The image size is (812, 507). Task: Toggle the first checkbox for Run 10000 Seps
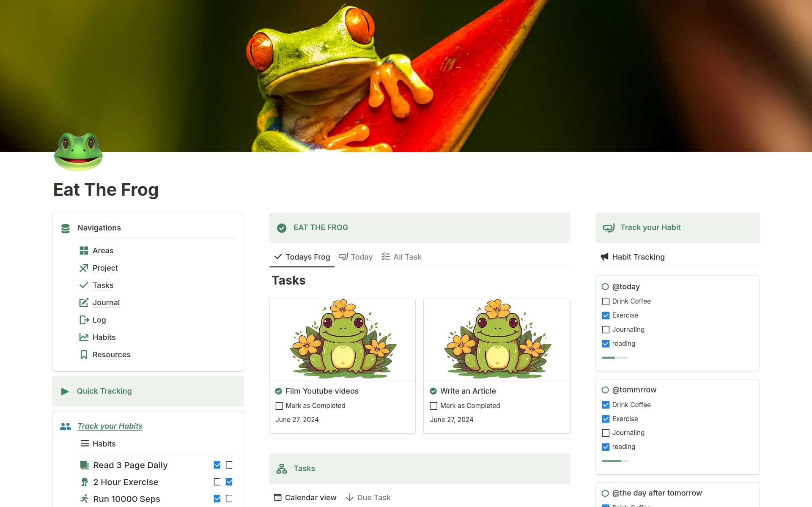pyautogui.click(x=217, y=499)
